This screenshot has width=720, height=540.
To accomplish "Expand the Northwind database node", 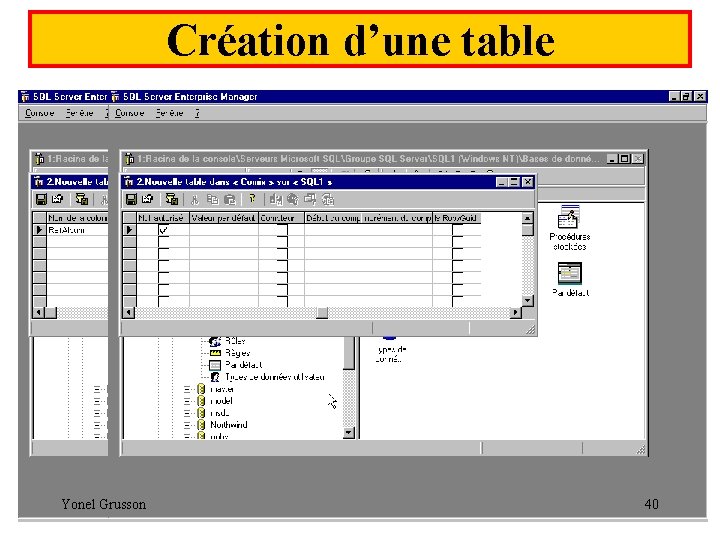I will point(187,425).
